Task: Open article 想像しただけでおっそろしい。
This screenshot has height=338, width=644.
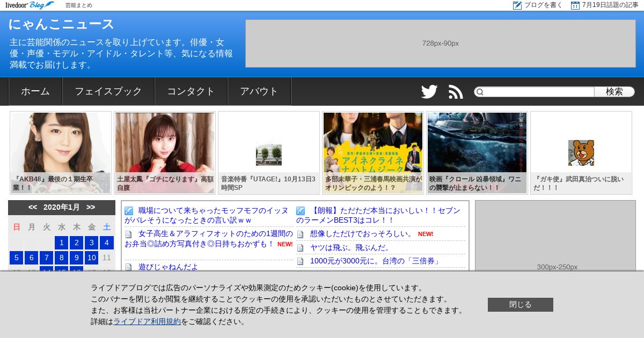Action: [x=362, y=234]
